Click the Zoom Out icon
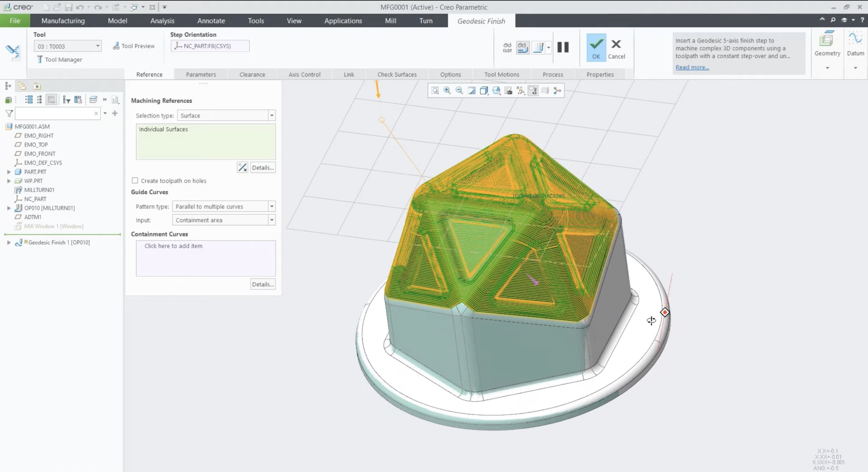This screenshot has width=868, height=472. [459, 91]
